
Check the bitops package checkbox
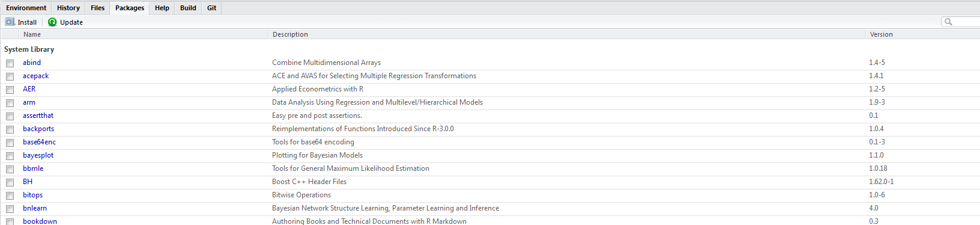(10, 196)
